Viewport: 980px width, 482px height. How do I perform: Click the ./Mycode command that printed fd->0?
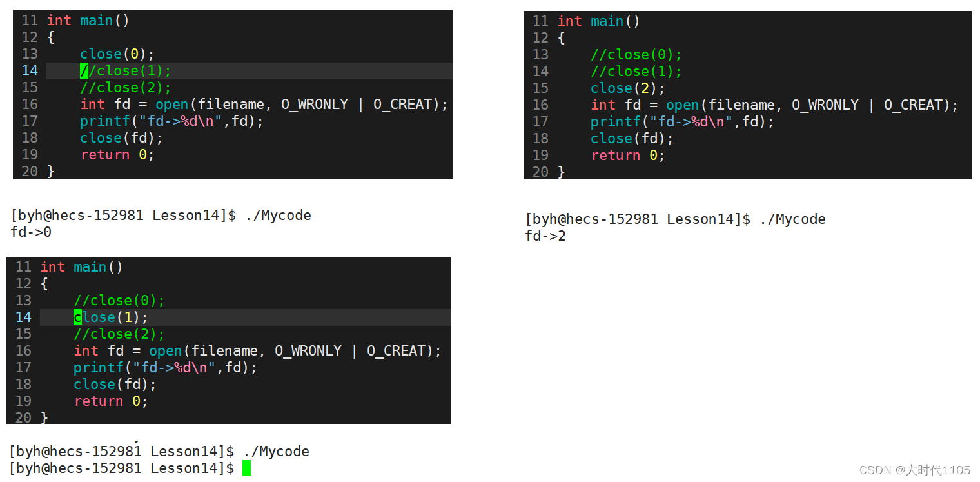pyautogui.click(x=278, y=216)
